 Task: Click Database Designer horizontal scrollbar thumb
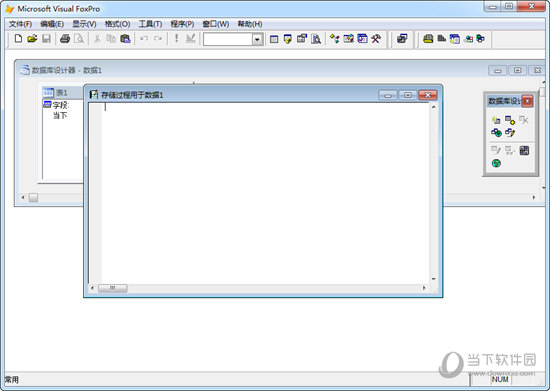coord(33,198)
